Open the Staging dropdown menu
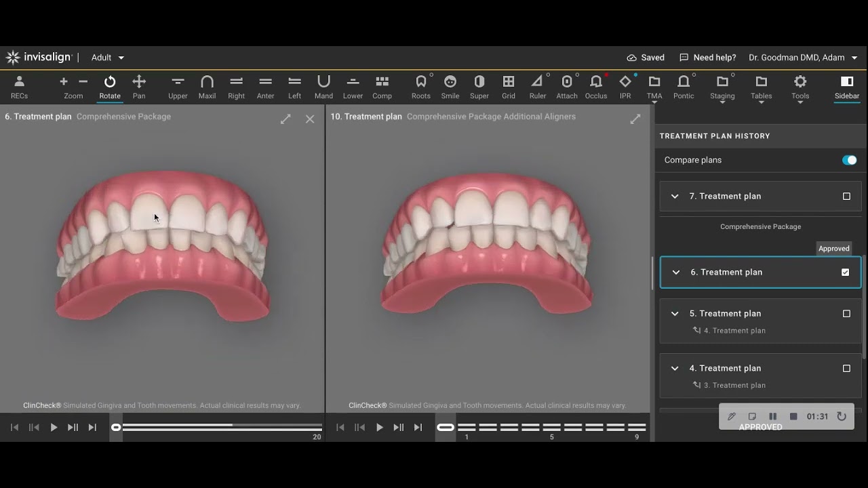 coord(722,88)
